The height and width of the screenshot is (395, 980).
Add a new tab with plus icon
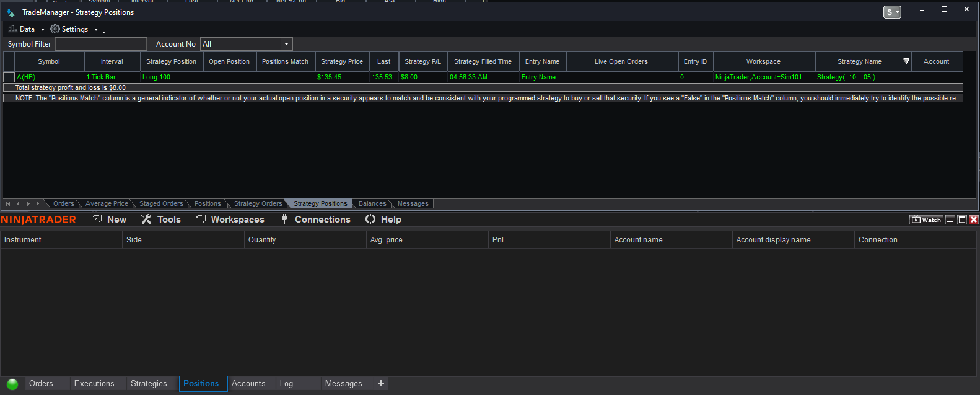[x=381, y=384]
